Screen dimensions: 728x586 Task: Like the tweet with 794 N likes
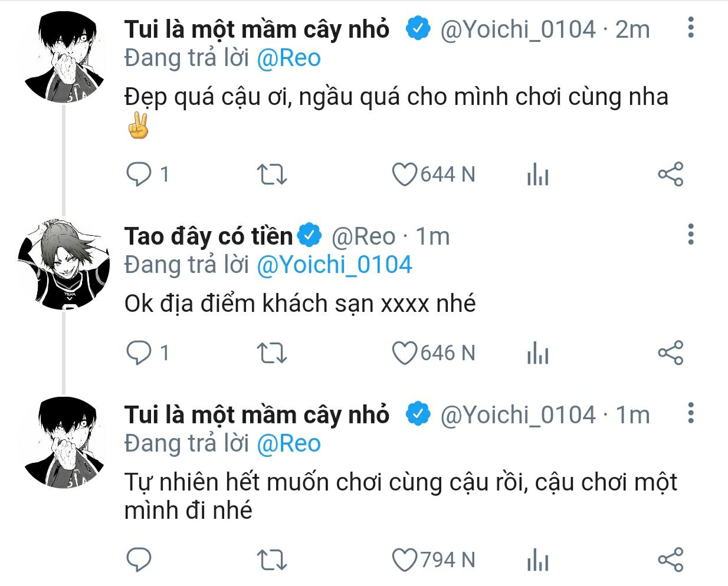click(405, 560)
